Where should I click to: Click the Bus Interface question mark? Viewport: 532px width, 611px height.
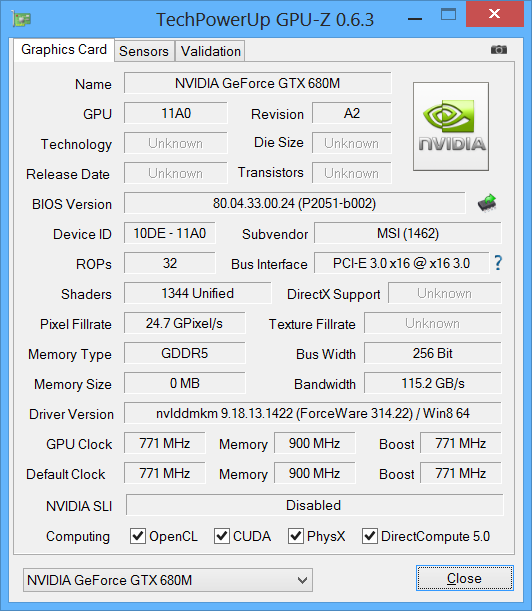coord(498,263)
